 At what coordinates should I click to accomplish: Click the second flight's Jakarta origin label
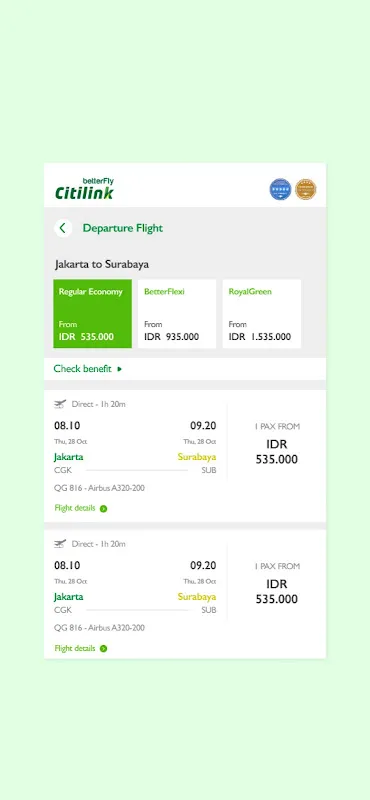[69, 596]
